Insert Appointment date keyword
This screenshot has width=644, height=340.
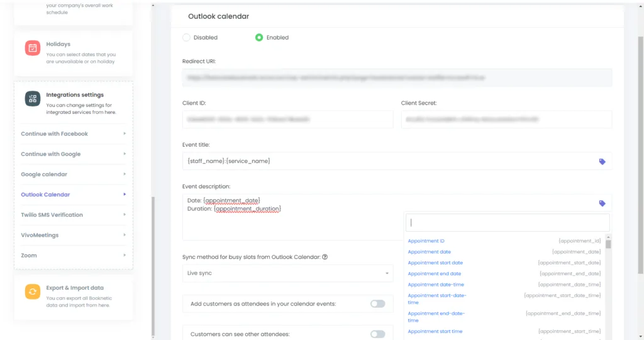tap(429, 252)
